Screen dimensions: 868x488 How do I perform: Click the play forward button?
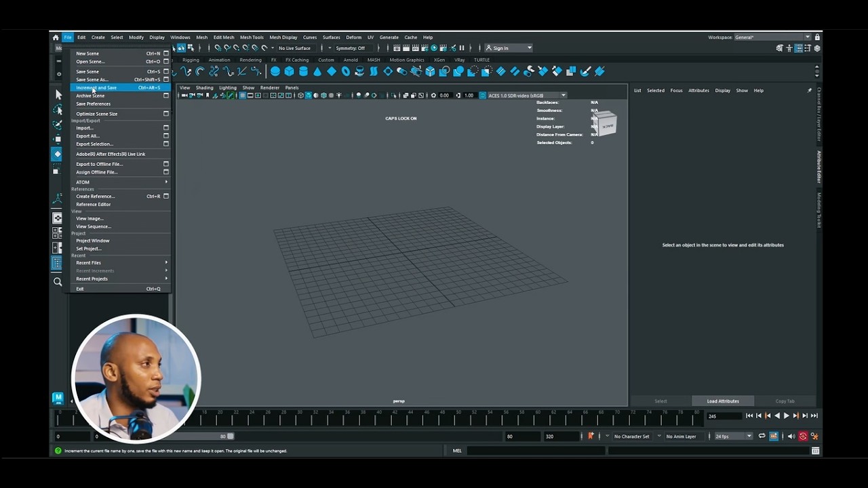coord(786,415)
